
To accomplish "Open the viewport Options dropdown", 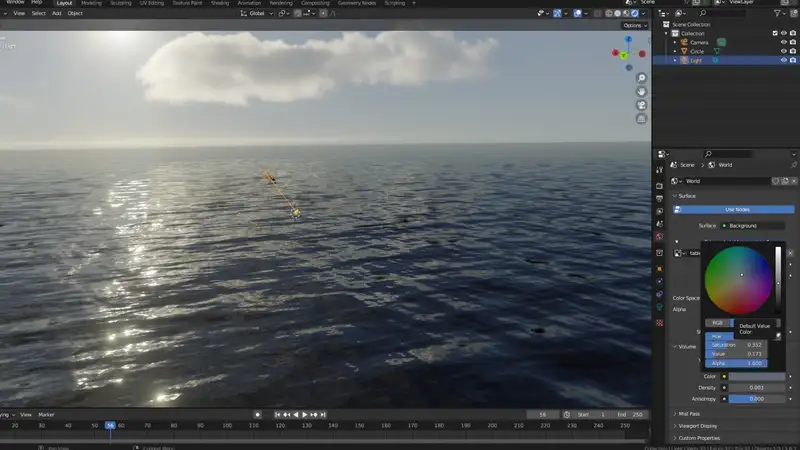I will (x=633, y=25).
